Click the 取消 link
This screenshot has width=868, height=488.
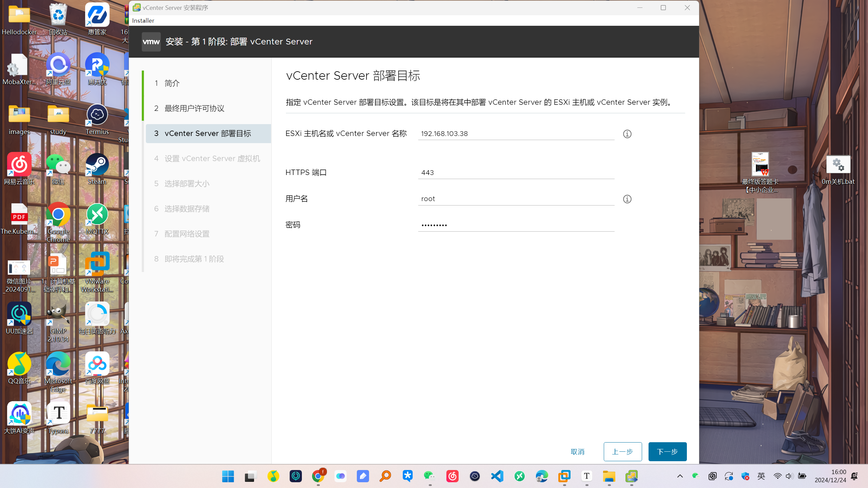577,452
